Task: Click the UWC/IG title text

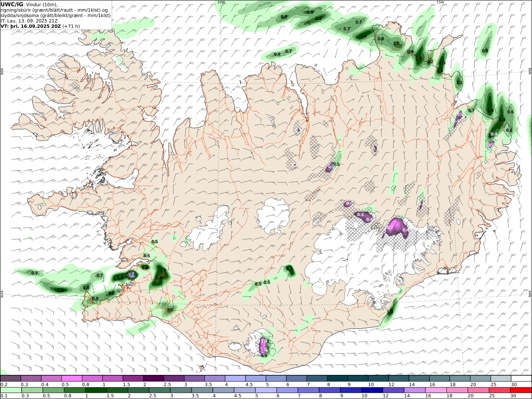Action: [12, 5]
